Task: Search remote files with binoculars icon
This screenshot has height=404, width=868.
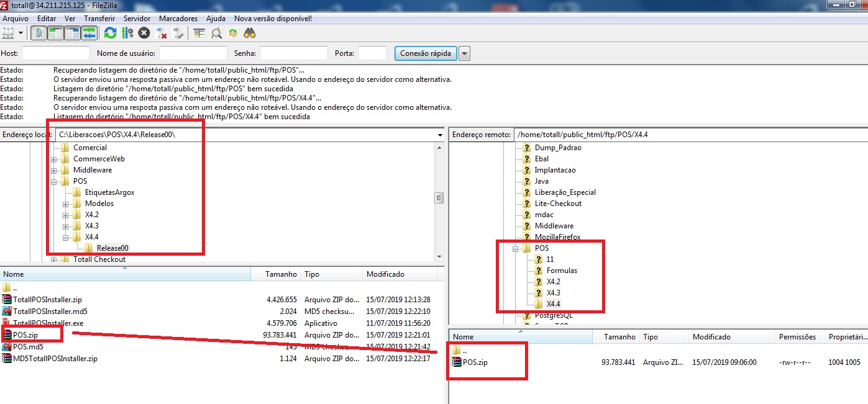Action: [250, 33]
